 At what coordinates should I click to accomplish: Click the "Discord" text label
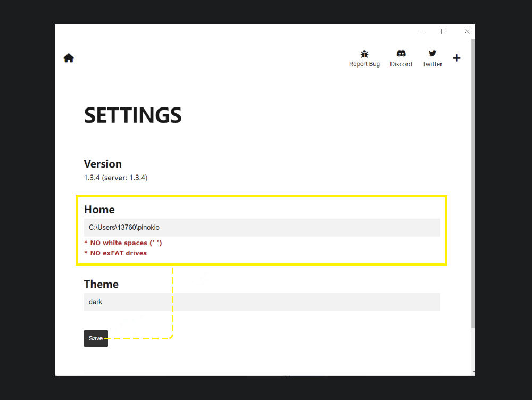[x=401, y=64]
